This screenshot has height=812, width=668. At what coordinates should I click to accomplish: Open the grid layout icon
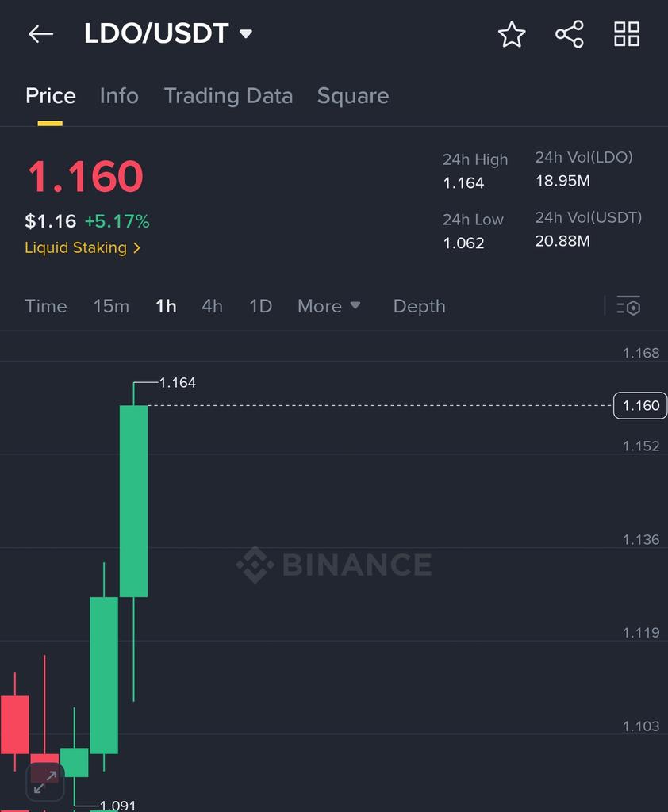pos(627,34)
